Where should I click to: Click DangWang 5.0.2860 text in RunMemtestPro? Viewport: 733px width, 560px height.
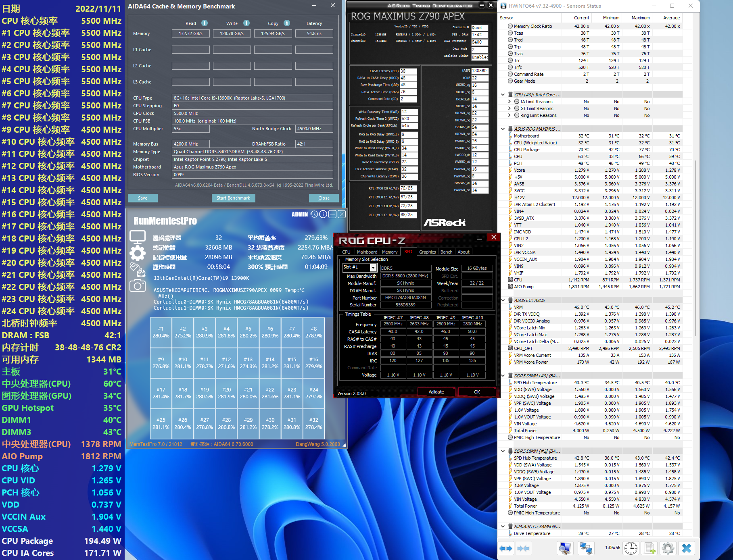(x=318, y=444)
